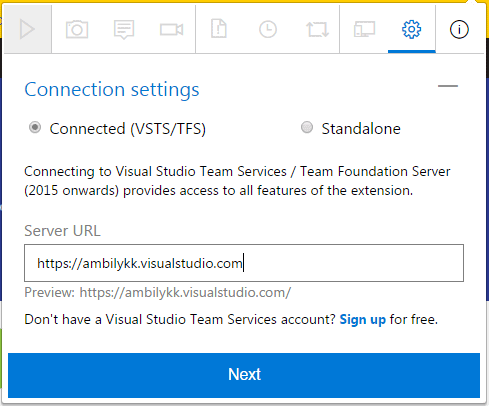489x406 pixels.
Task: Click the record screen video icon
Action: click(172, 29)
